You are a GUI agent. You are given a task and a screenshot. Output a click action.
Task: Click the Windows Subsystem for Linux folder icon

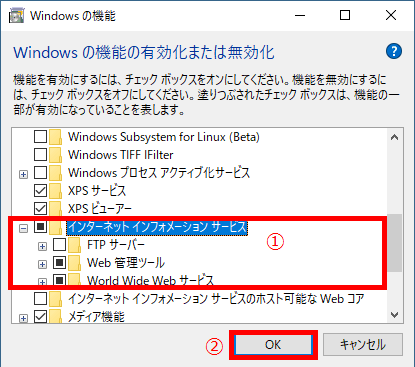point(56,137)
